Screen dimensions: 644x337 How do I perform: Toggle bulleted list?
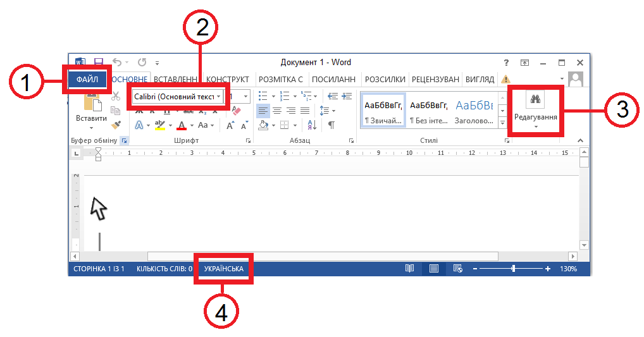263,96
